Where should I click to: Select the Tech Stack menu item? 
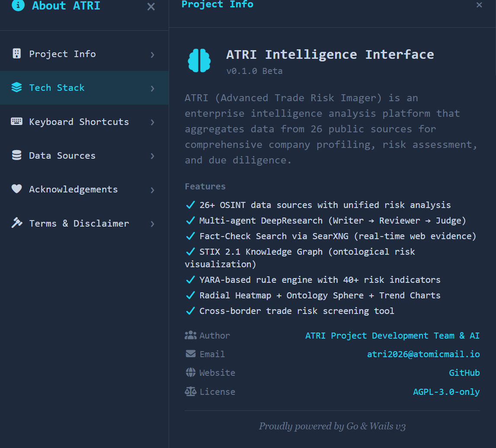click(x=84, y=88)
